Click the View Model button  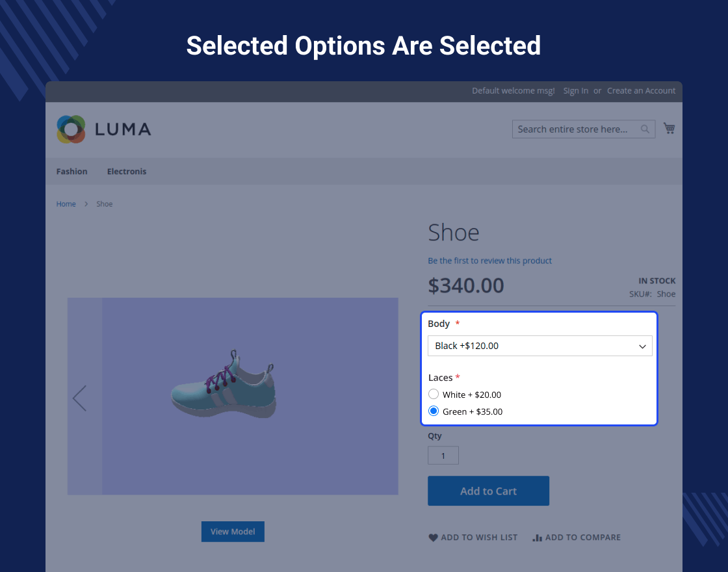pyautogui.click(x=233, y=531)
